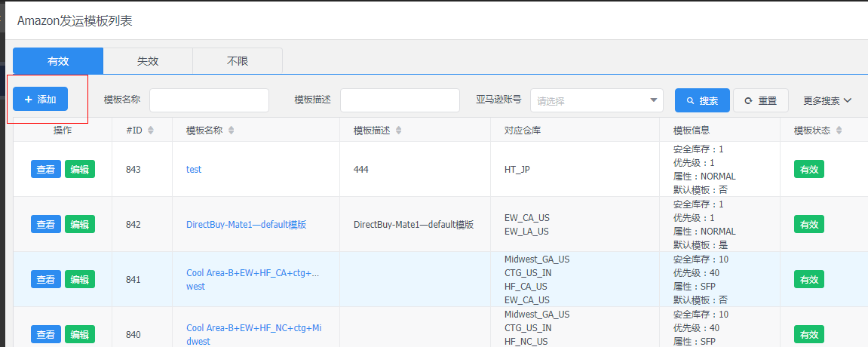Click the 重置 reset button

(x=761, y=100)
